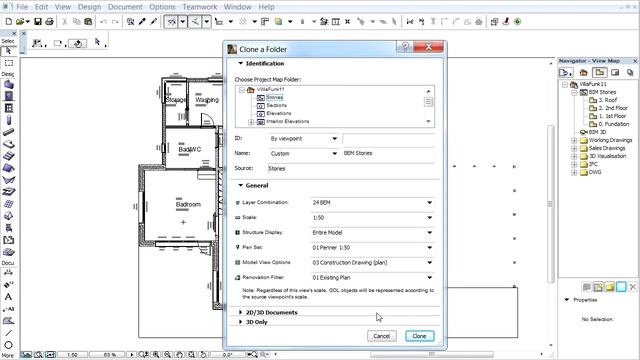Click the Save icon in toolbar
Viewport: 640px width, 360px height.
coord(38,22)
